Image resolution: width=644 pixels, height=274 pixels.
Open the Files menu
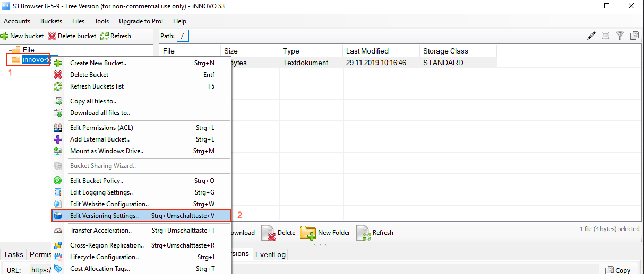pos(78,21)
